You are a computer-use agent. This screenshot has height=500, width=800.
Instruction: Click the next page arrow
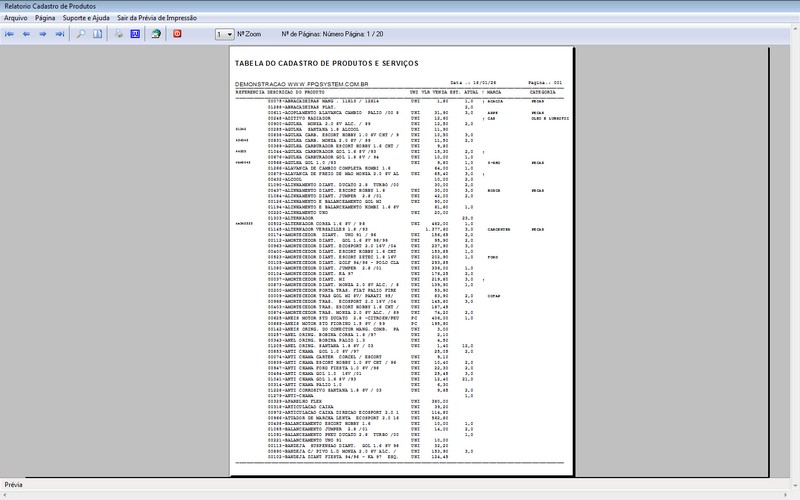point(43,33)
